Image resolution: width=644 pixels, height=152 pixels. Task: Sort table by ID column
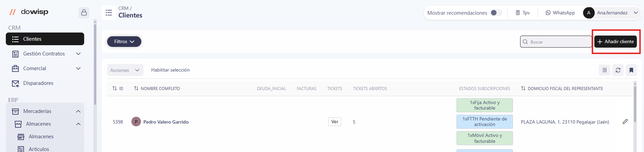tap(118, 88)
